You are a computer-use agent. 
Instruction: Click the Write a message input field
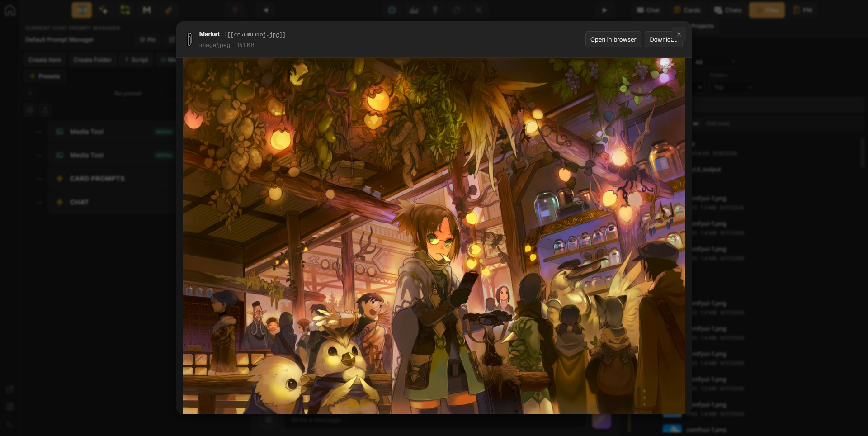(x=434, y=420)
